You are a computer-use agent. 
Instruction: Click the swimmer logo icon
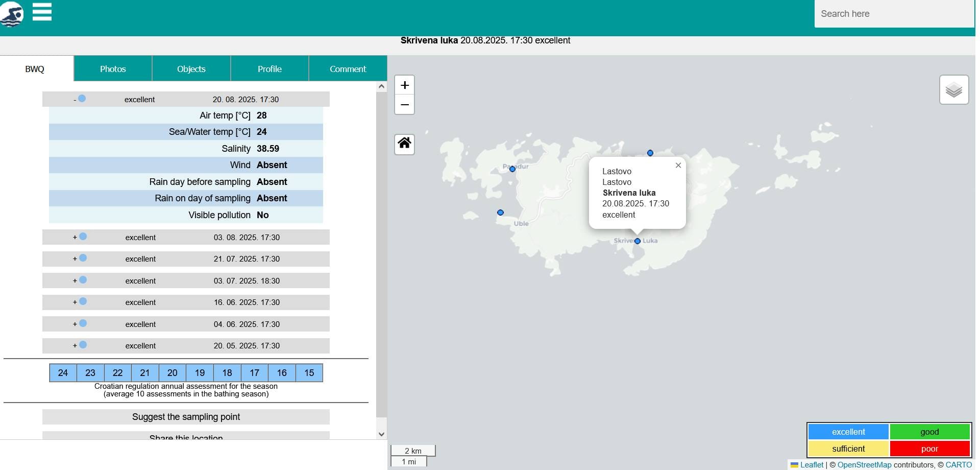point(12,14)
